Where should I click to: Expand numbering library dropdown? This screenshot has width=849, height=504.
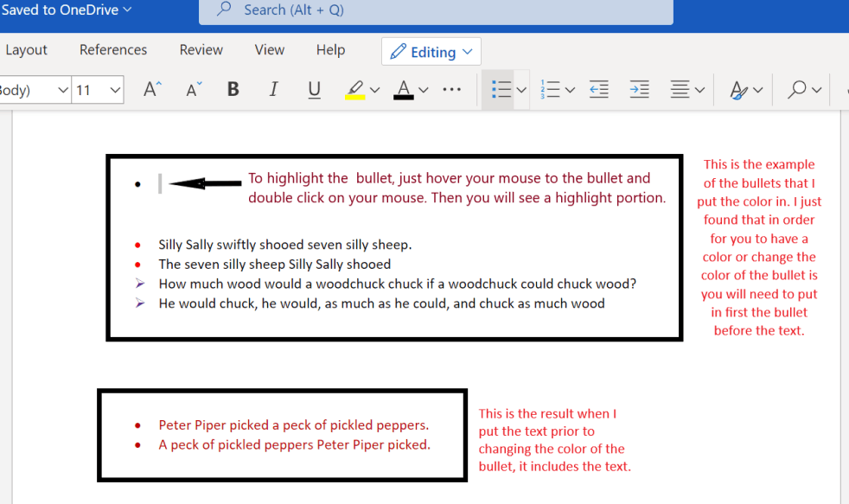[570, 90]
